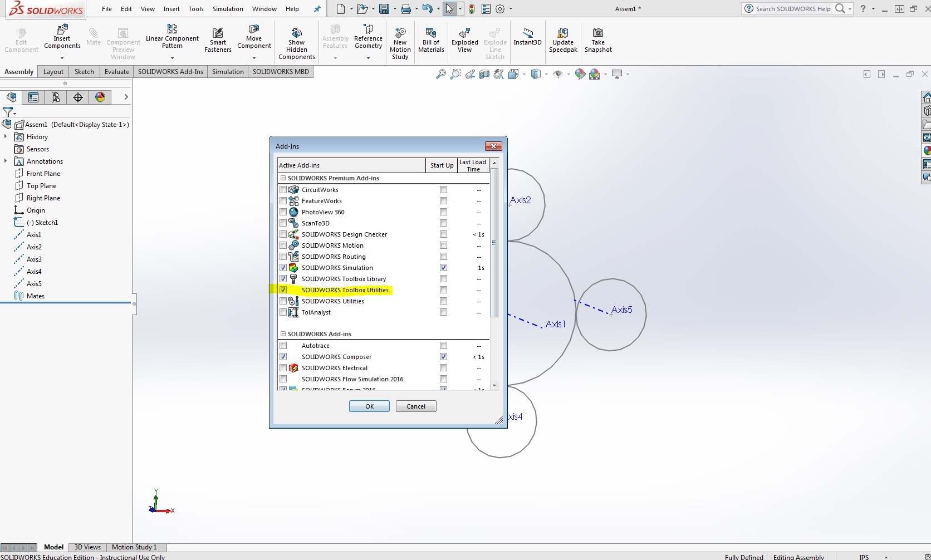Start a New Motion Study

pyautogui.click(x=400, y=43)
